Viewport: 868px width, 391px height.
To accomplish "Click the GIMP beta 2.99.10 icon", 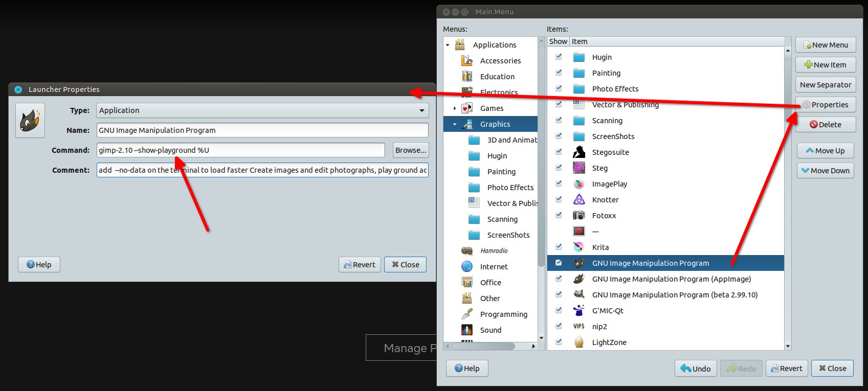I will (579, 295).
